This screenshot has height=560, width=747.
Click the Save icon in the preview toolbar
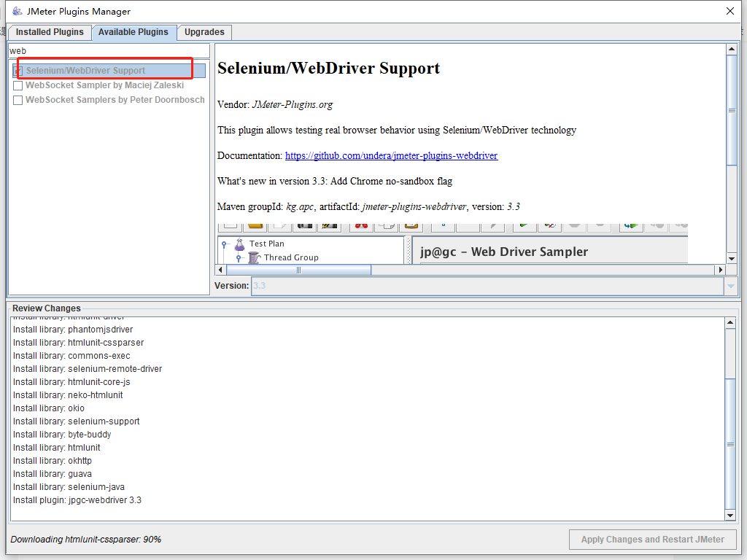(305, 225)
